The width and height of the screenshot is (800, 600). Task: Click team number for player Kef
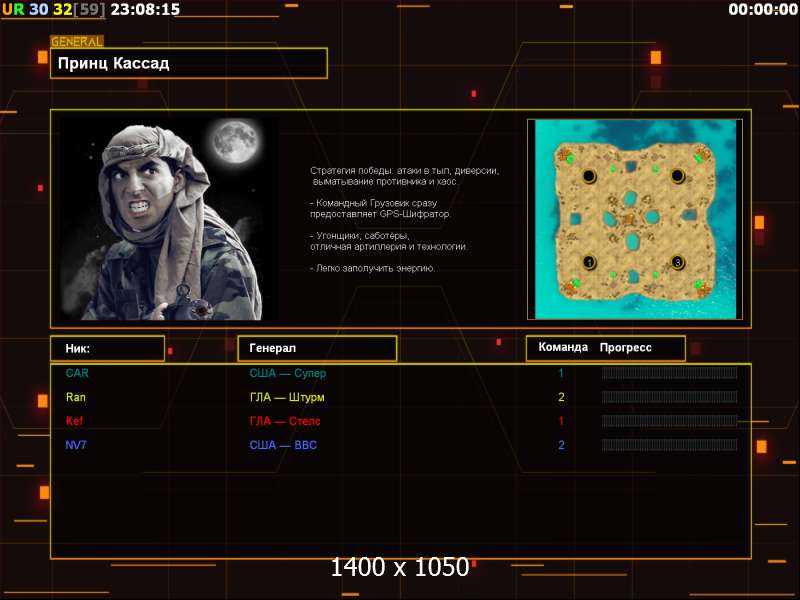561,421
